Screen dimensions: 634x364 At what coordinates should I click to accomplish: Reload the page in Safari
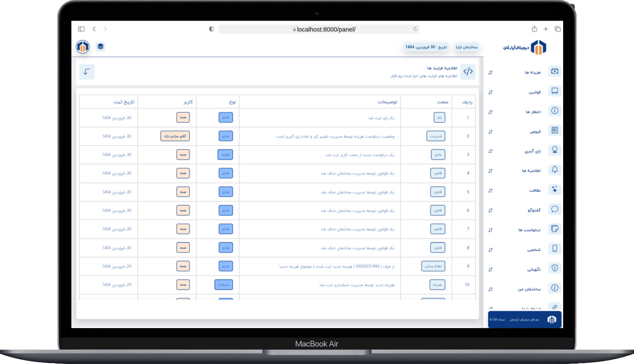coord(415,29)
